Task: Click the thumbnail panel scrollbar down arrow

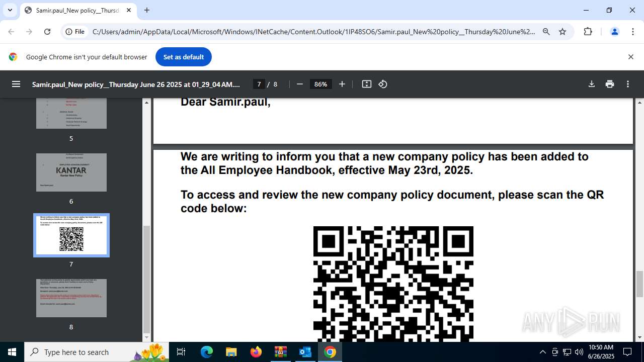Action: (147, 337)
